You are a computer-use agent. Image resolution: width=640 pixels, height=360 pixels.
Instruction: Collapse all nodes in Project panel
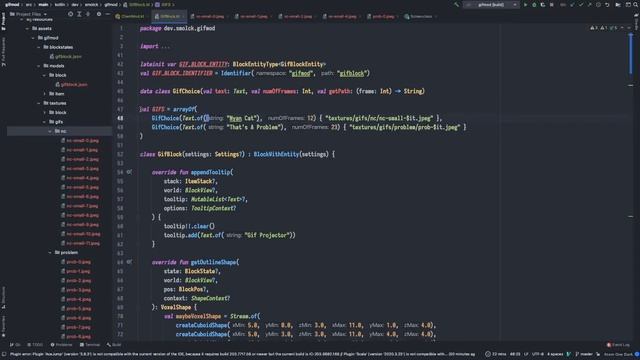[x=88, y=14]
